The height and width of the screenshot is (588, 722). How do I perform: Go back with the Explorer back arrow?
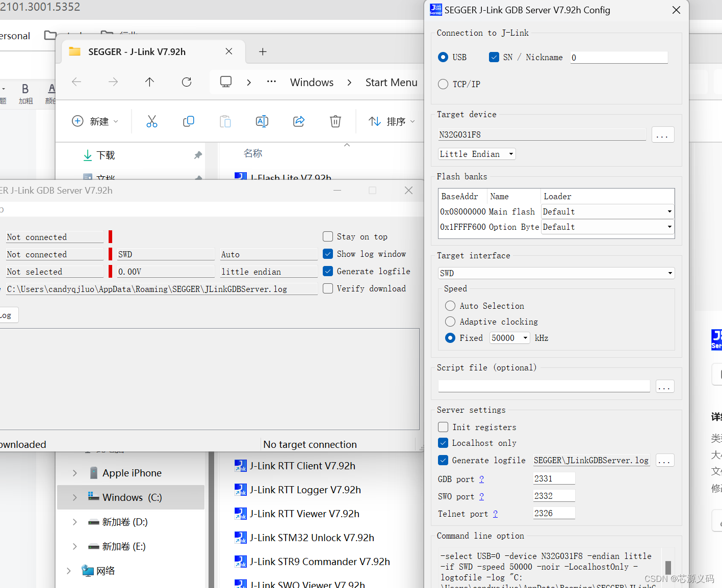click(76, 82)
